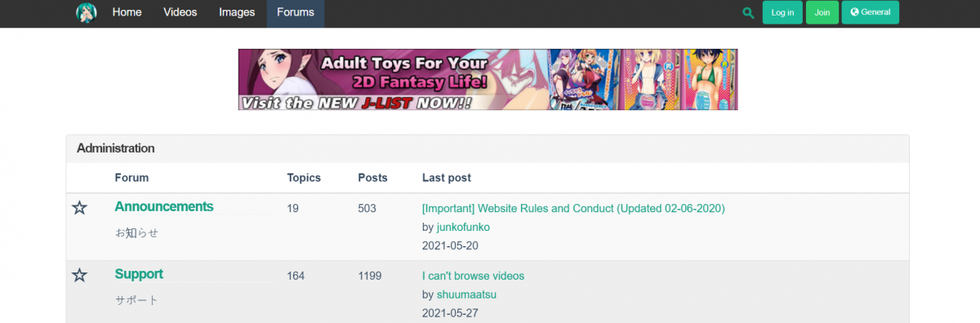Screen dimensions: 980x323
Task: Click the green Join button
Action: [822, 12]
